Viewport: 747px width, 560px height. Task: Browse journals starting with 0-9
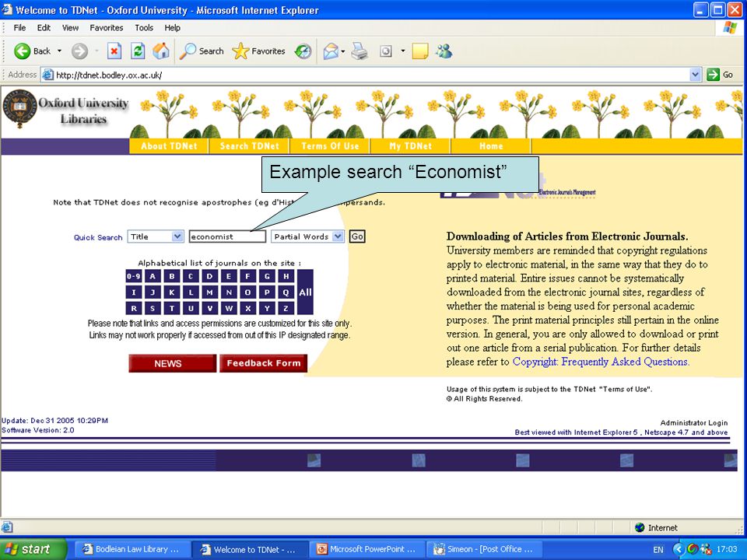[x=133, y=276]
